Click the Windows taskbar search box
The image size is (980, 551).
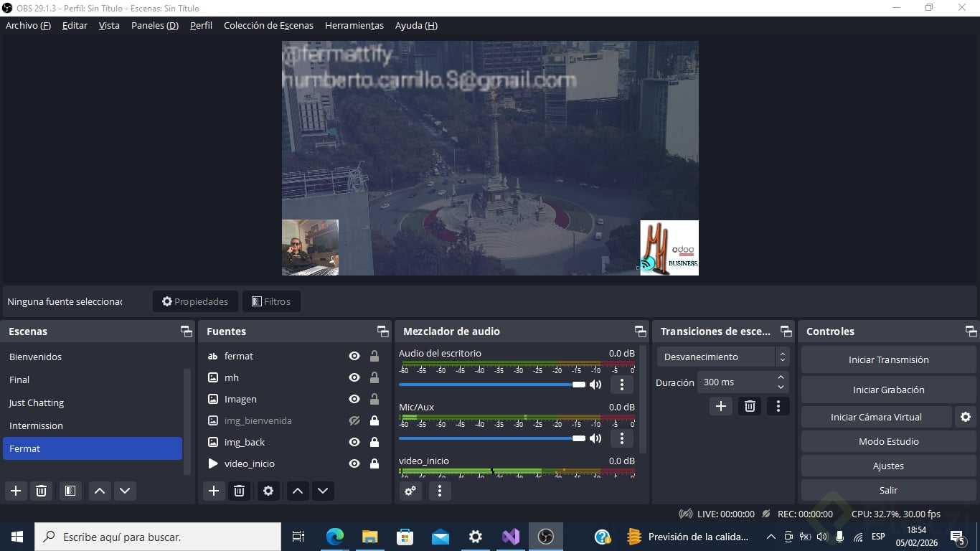click(158, 537)
